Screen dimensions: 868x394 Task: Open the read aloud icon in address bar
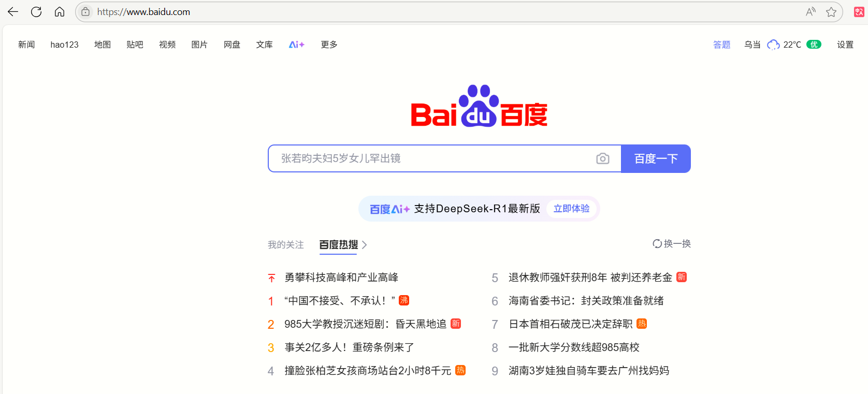pos(811,11)
